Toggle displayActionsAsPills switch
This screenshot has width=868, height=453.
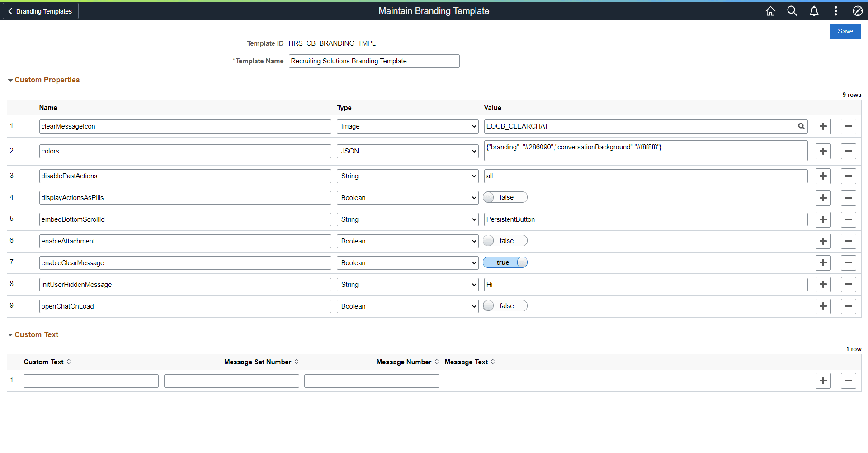(x=505, y=197)
